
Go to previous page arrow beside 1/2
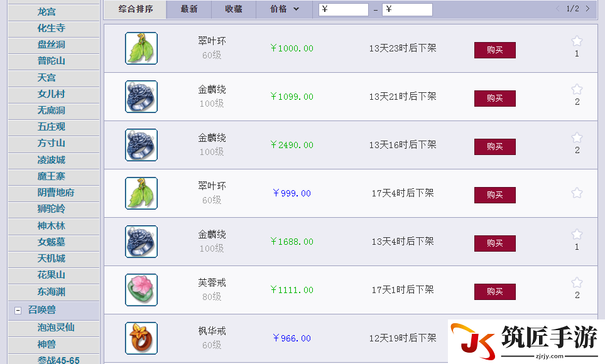pos(557,9)
